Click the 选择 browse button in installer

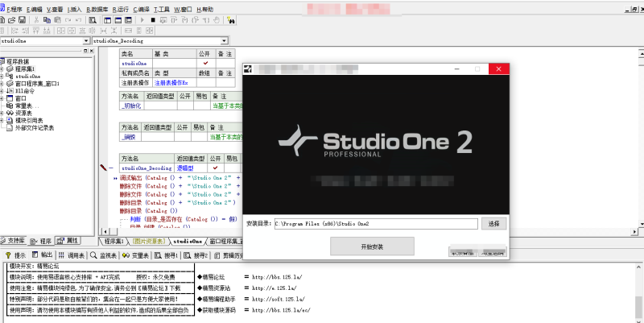pyautogui.click(x=493, y=224)
